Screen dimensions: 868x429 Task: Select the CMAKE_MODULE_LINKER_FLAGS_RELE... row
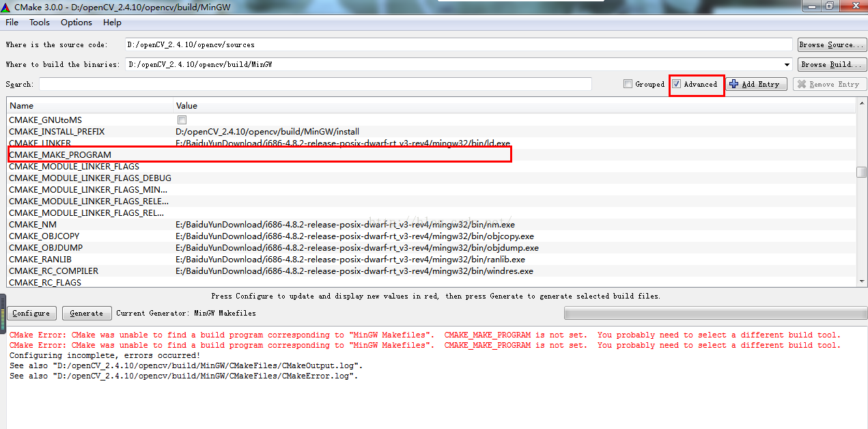pos(432,202)
